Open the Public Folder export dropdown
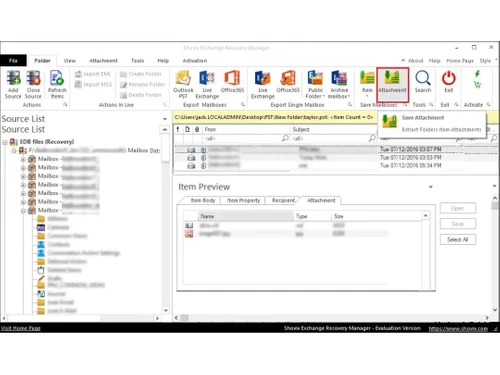This screenshot has width=500, height=375. [x=315, y=84]
